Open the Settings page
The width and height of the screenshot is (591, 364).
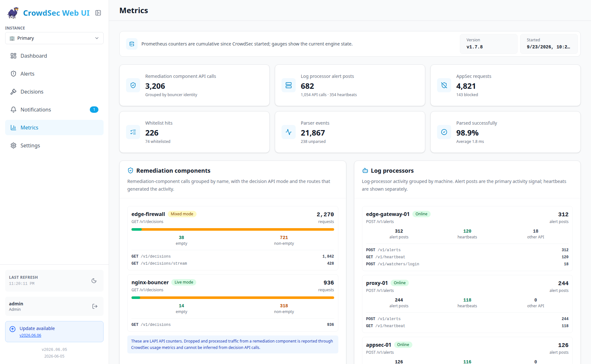(54, 145)
